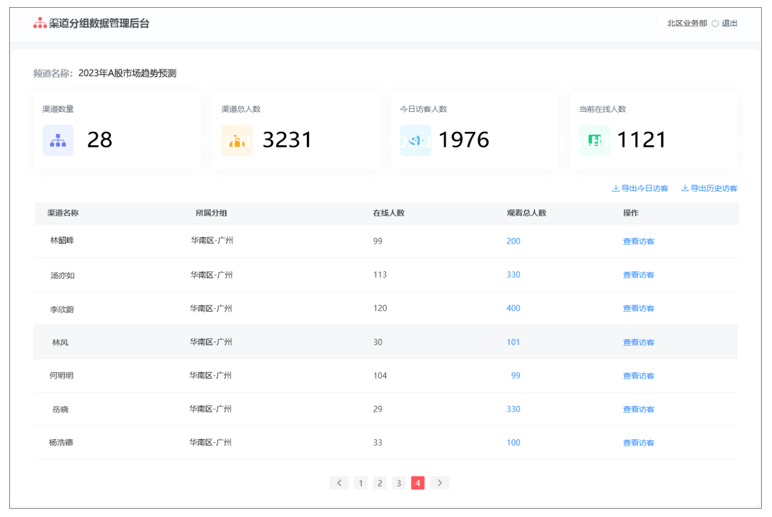The height and width of the screenshot is (517, 772).
Task: Click the 渠道名称 column header
Action: coord(63,213)
